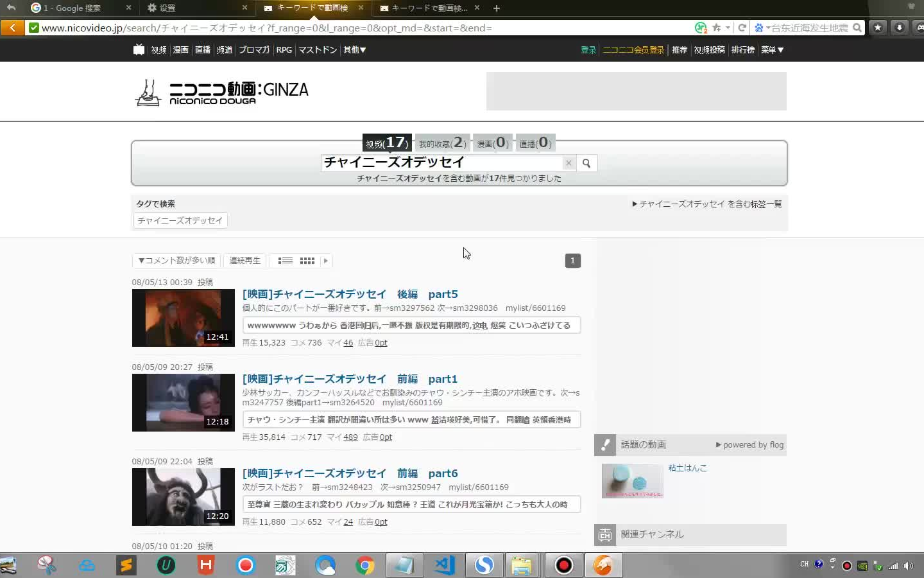Expand the tag list containing the keyword
The height and width of the screenshot is (578, 924).
tap(707, 204)
